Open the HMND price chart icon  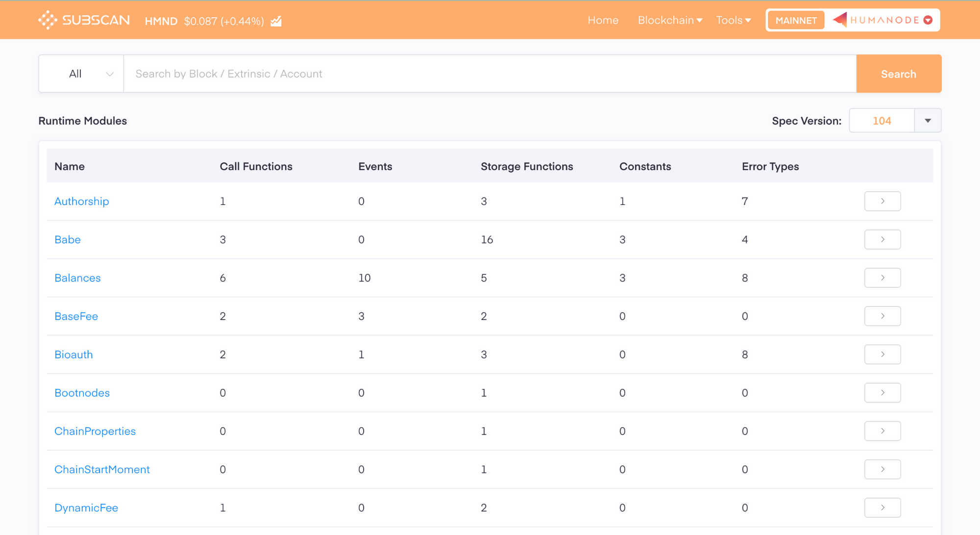276,21
